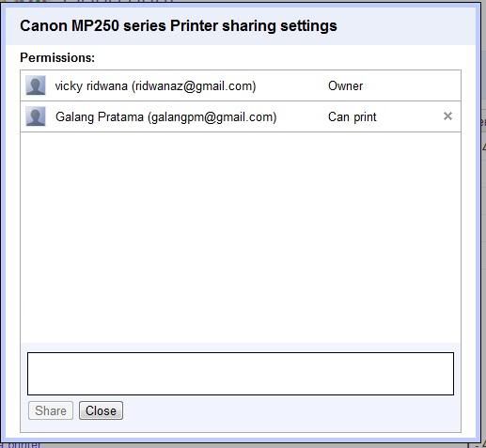Click the Permissions heading label
Image resolution: width=486 pixels, height=448 pixels.
click(57, 57)
